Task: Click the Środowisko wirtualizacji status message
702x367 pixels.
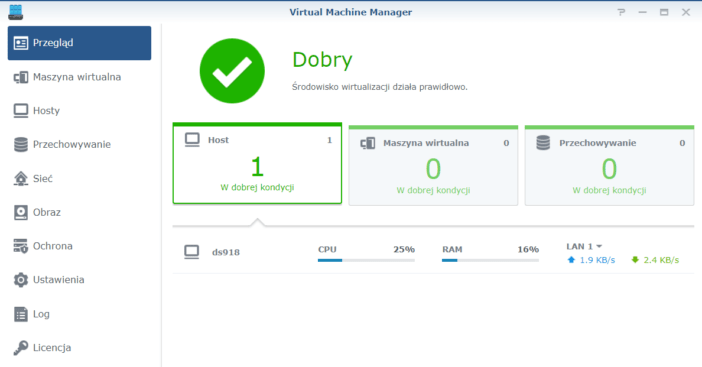Action: (x=380, y=87)
